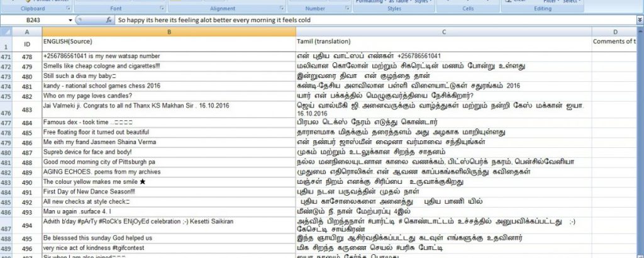This screenshot has width=644, height=258.
Task: Select cell 'Good mood morning city of Pittsburgh pa'
Action: 169,162
